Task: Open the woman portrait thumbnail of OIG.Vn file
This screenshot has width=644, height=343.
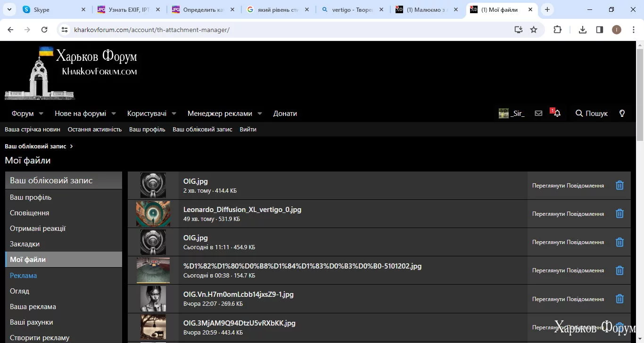Action: (x=153, y=299)
